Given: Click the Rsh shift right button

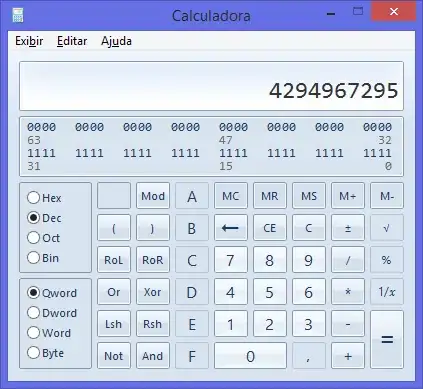Looking at the screenshot, I should (153, 324).
